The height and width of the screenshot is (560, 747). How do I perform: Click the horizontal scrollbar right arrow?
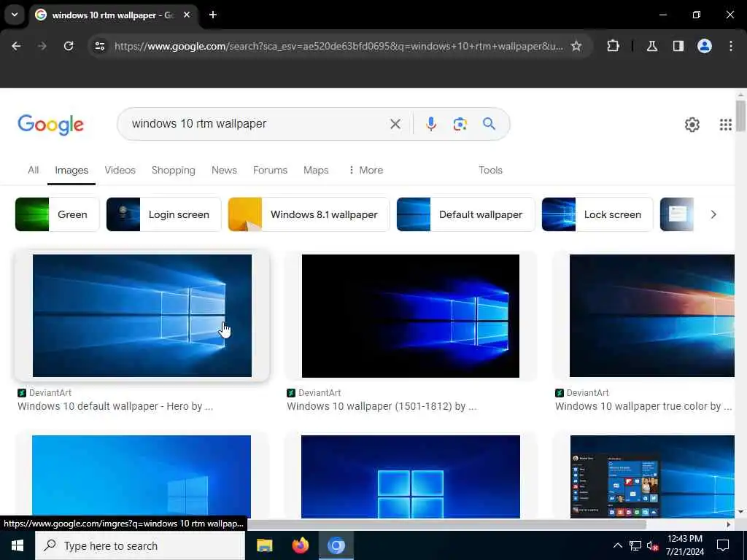[729, 524]
